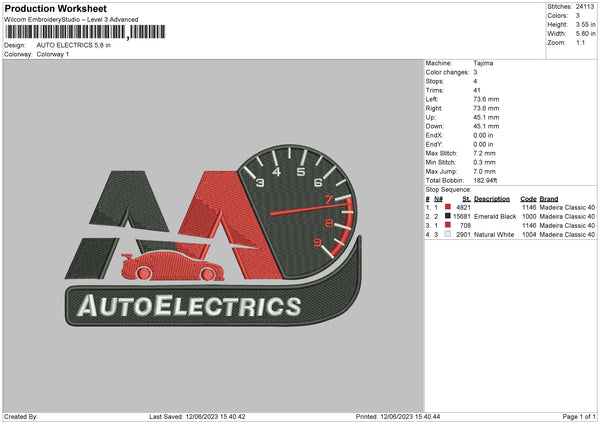Click the 'Colorway 1' value
Screen dimensions: 600x424
point(53,54)
